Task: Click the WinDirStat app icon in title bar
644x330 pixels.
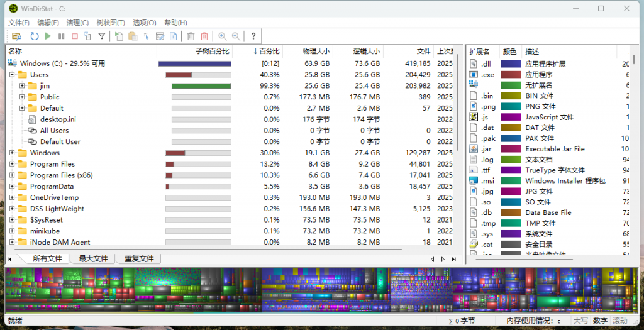Action: (x=13, y=8)
